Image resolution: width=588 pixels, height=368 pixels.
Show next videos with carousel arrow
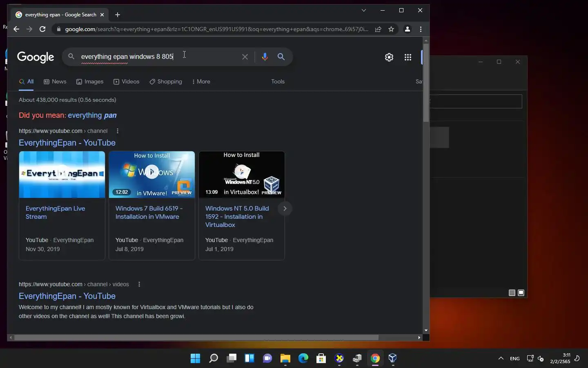(x=285, y=209)
